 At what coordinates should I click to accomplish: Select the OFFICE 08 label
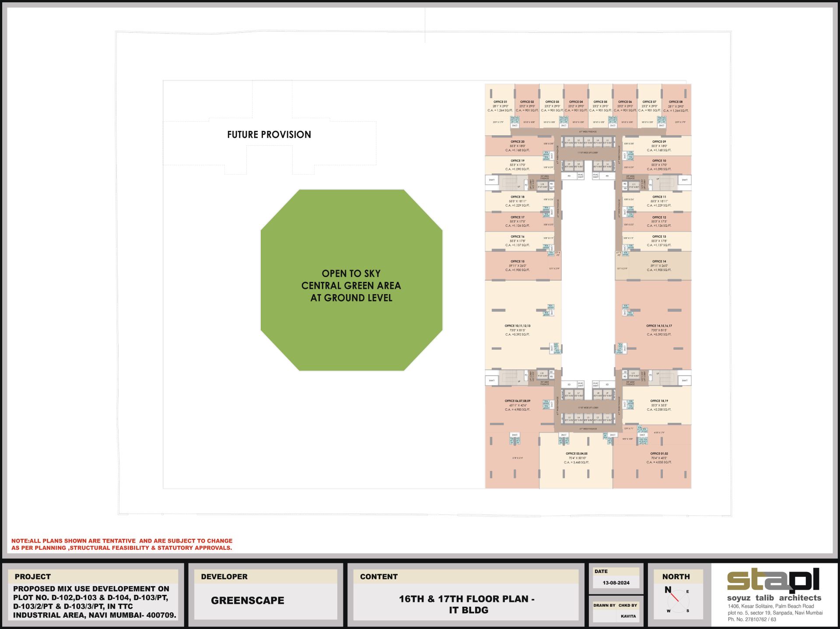[x=675, y=102]
